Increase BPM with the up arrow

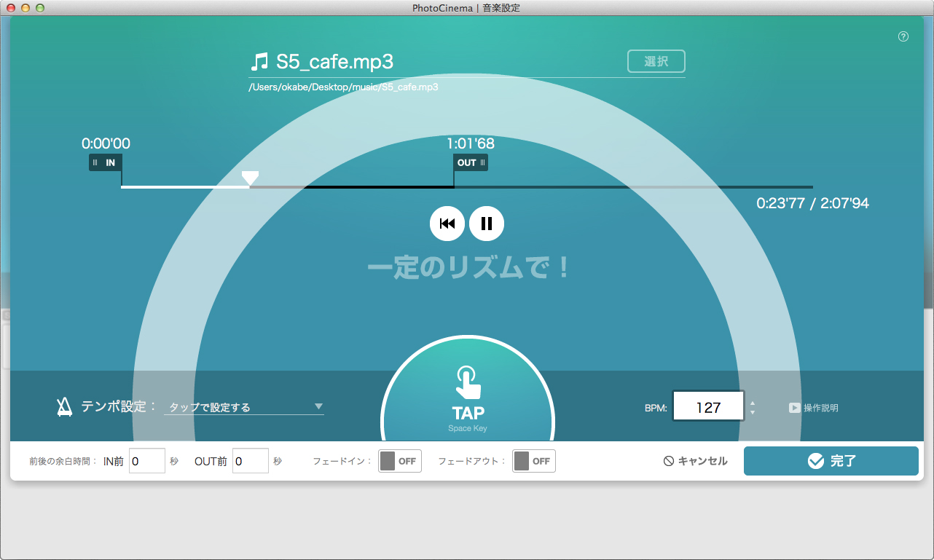pyautogui.click(x=753, y=403)
